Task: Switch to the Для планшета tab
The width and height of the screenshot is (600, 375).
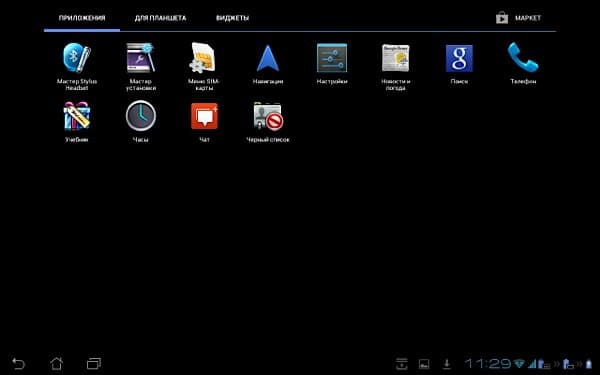Action: 160,18
